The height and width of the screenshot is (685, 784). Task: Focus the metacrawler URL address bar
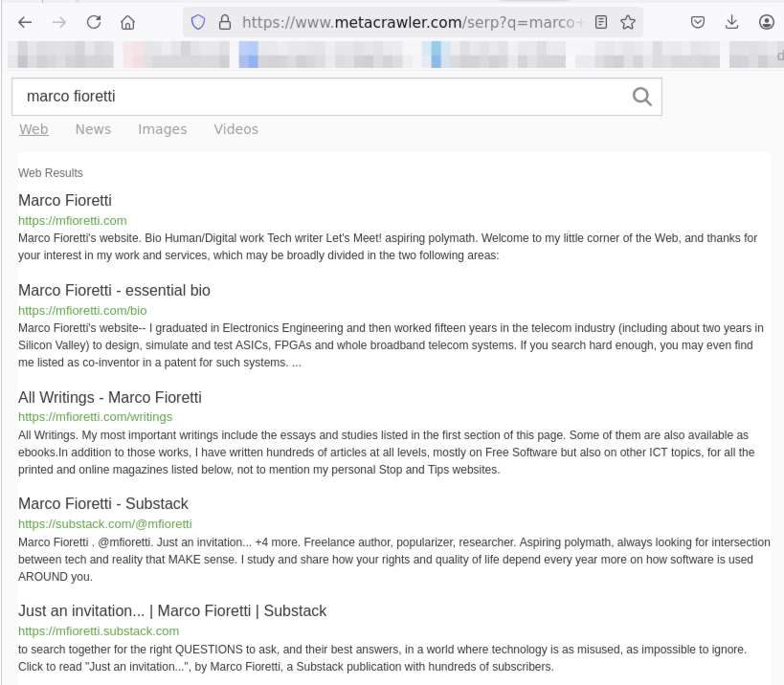tap(412, 23)
